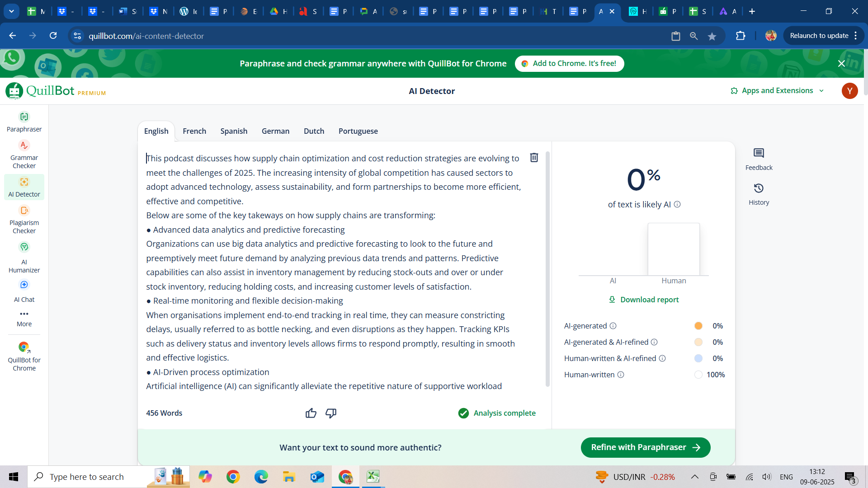Screen dimensions: 868x488
Task: Open the Paraphraser tool in sidebar
Action: (x=24, y=122)
